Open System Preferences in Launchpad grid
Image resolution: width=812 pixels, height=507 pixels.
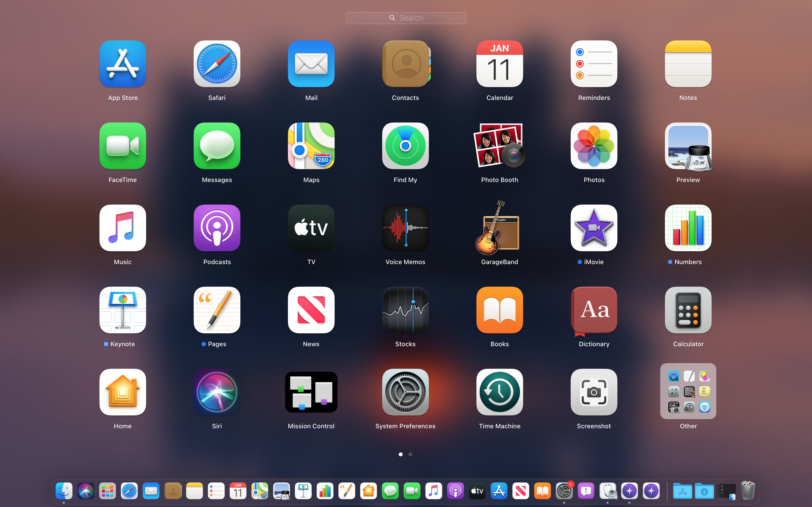(x=405, y=392)
